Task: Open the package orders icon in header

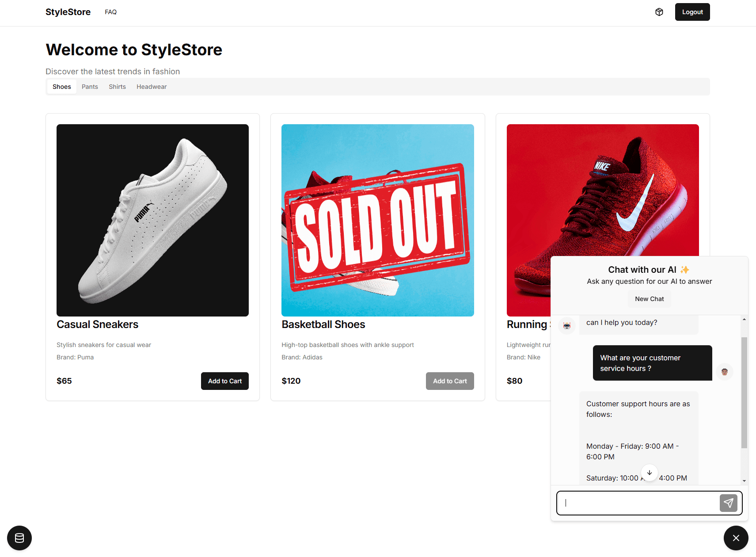Action: tap(659, 12)
